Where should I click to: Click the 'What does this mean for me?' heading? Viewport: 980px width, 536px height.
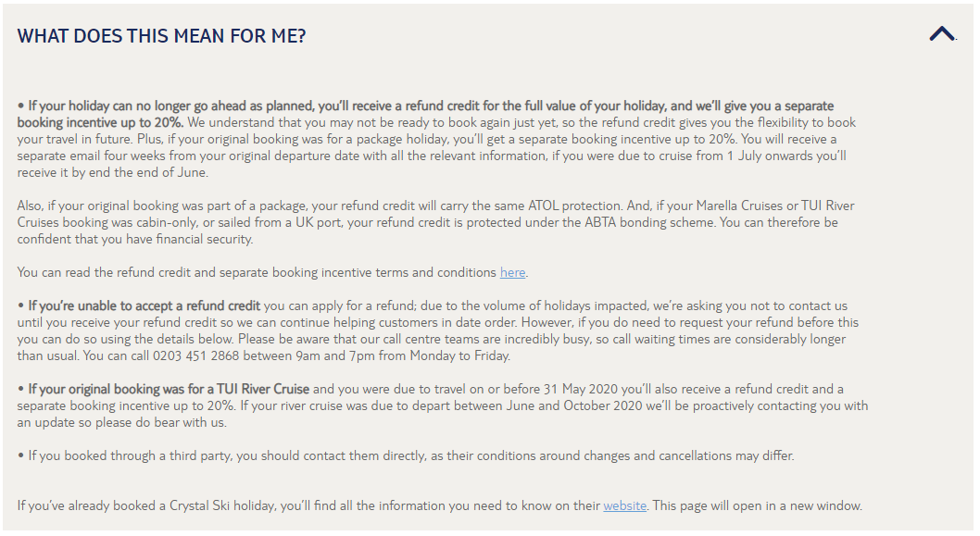(x=161, y=36)
